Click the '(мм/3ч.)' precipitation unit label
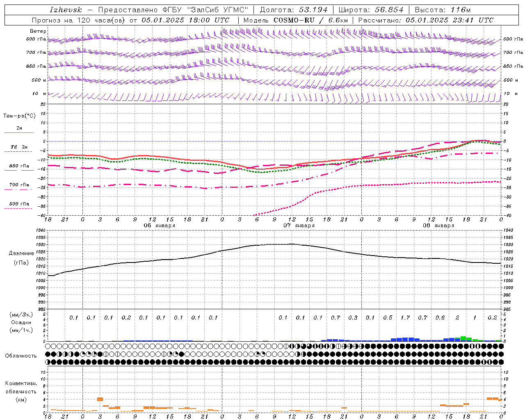 tap(21, 315)
